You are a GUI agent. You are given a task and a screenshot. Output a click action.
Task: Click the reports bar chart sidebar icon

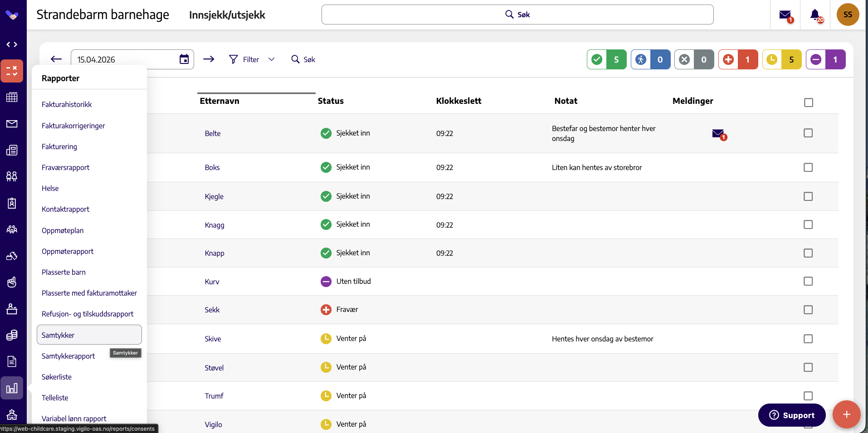[x=12, y=388]
